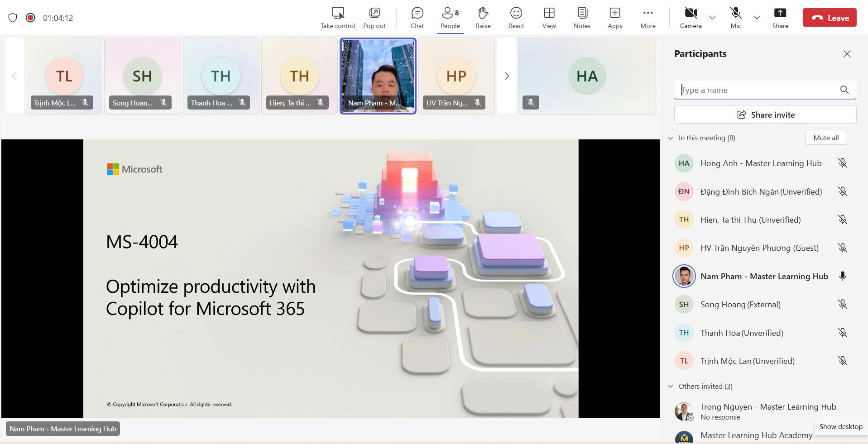The image size is (868, 444).
Task: Click the Show desktop button
Action: 841,427
